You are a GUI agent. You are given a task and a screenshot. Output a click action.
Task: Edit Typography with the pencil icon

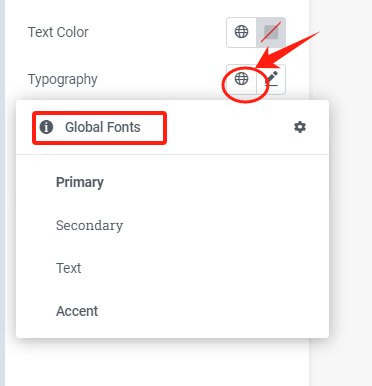pos(272,79)
